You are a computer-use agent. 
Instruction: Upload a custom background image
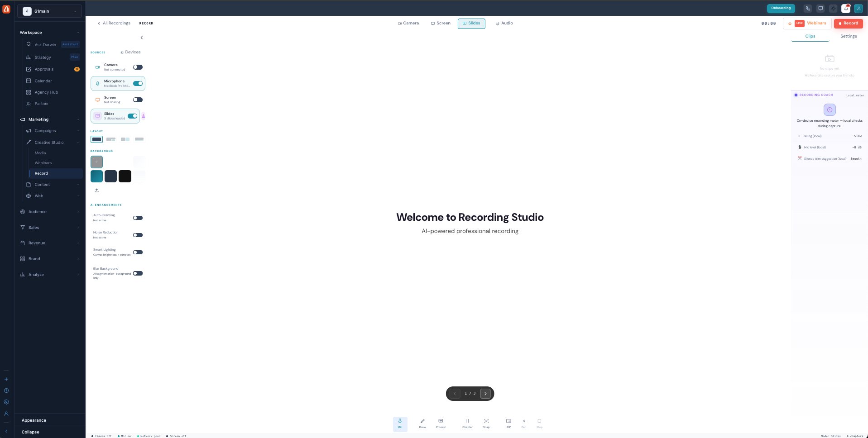(96, 190)
